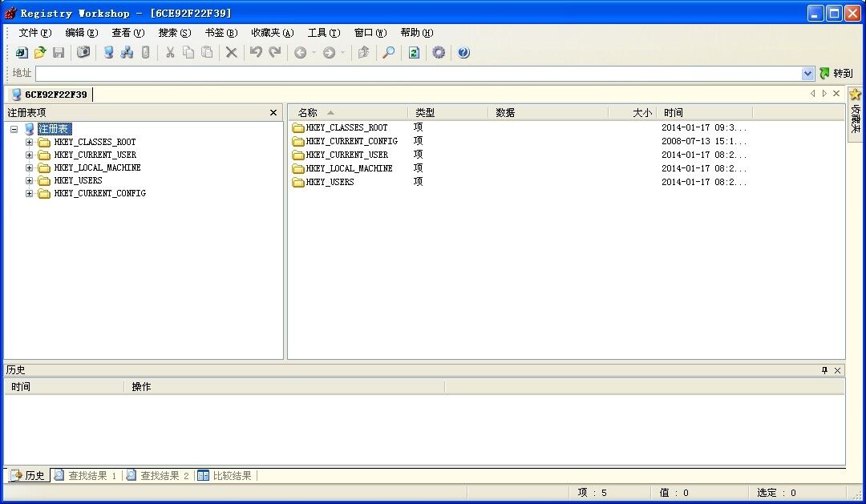Expand HKEY_USERS in tree

[x=30, y=180]
